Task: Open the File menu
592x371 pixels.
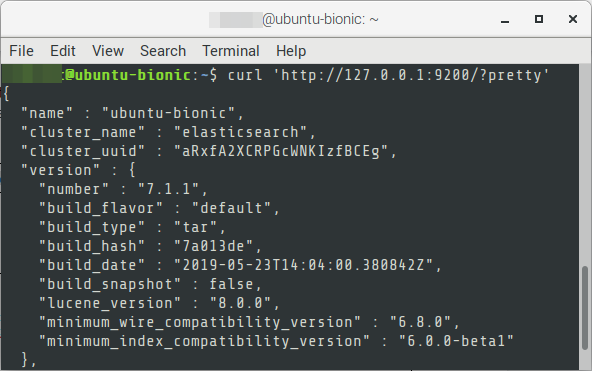Action: coord(22,51)
